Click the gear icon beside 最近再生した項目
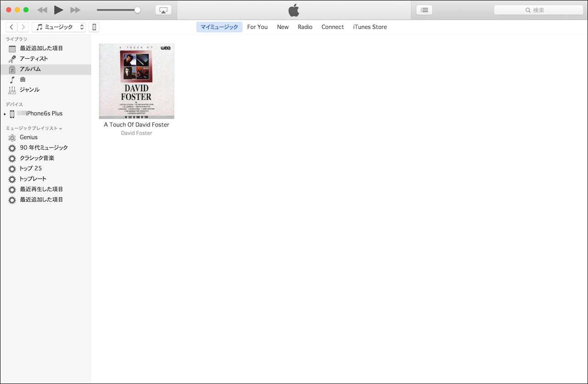 tap(12, 189)
